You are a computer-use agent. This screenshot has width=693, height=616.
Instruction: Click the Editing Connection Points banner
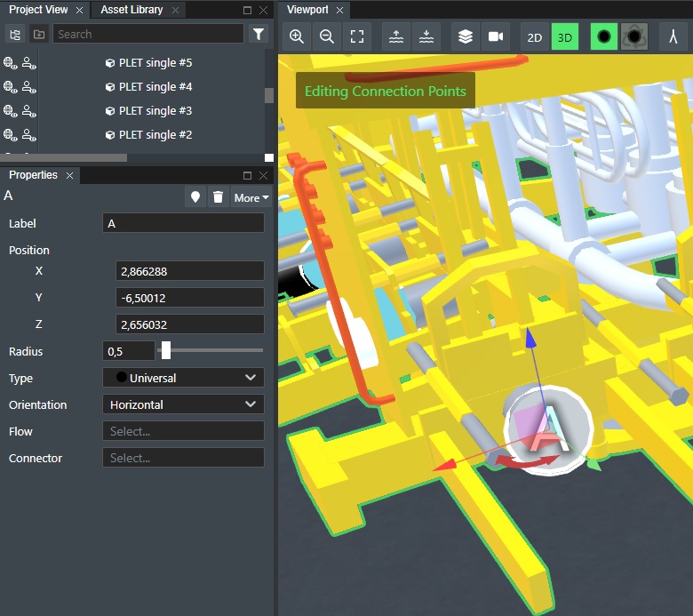[x=386, y=91]
